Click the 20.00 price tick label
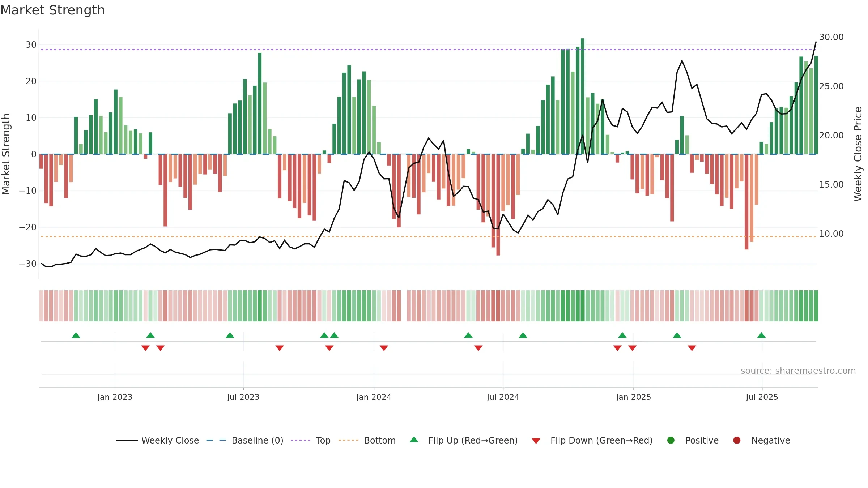Image resolution: width=868 pixels, height=488 pixels. point(831,136)
